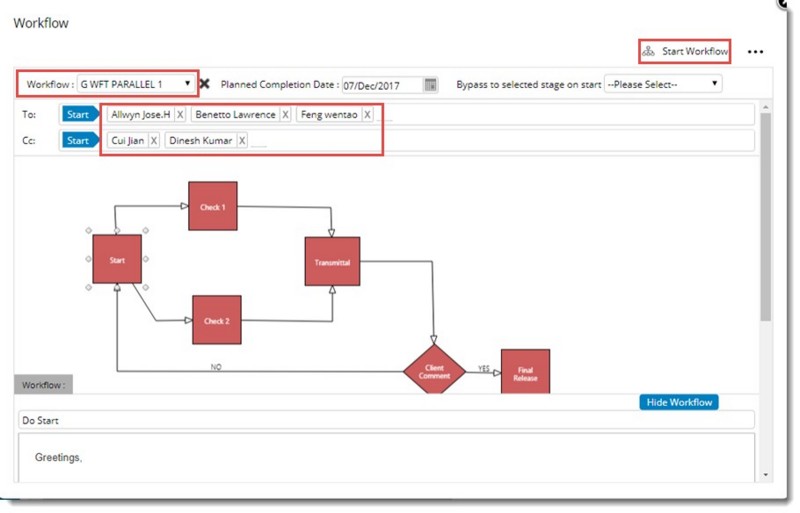Expand the Bypass to selected stage dropdown
This screenshot has width=800, height=513.
pos(662,84)
